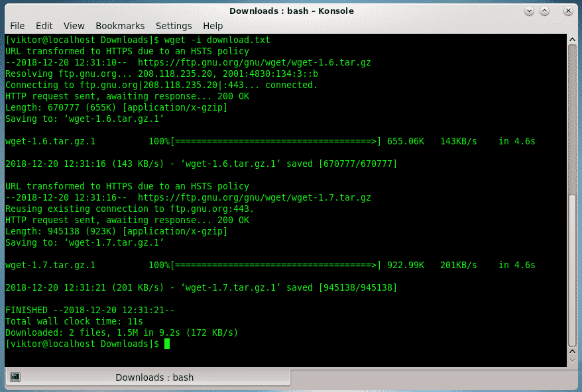Click the 'Length: 670777 (655K)' line
Image resolution: width=582 pixels, height=392 pixels.
point(116,107)
